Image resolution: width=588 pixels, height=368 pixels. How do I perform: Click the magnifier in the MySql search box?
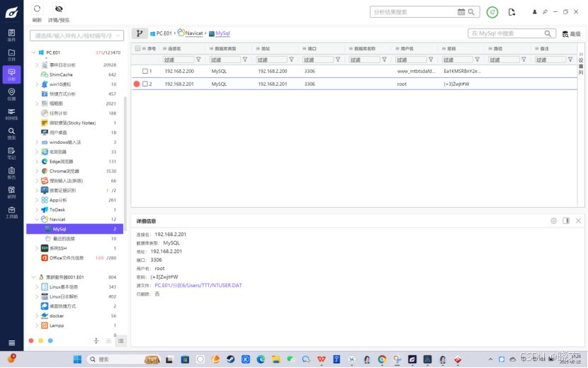coord(548,33)
